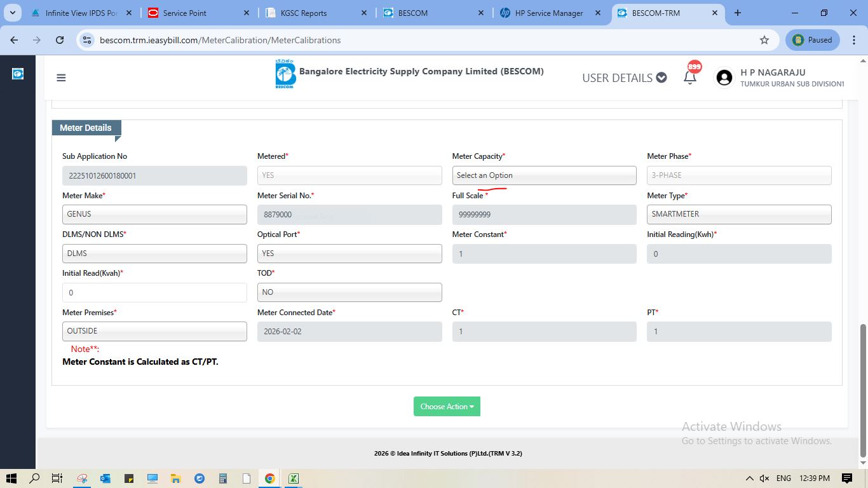868x488 pixels.
Task: Open the Meter Make dropdown showing GENUS
Action: coord(154,215)
